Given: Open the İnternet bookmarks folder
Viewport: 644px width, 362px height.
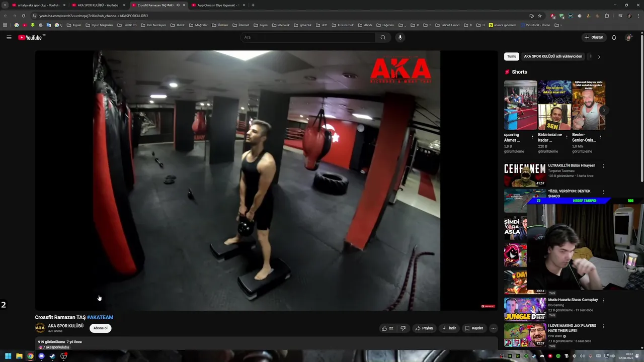Looking at the screenshot, I should pos(240,25).
